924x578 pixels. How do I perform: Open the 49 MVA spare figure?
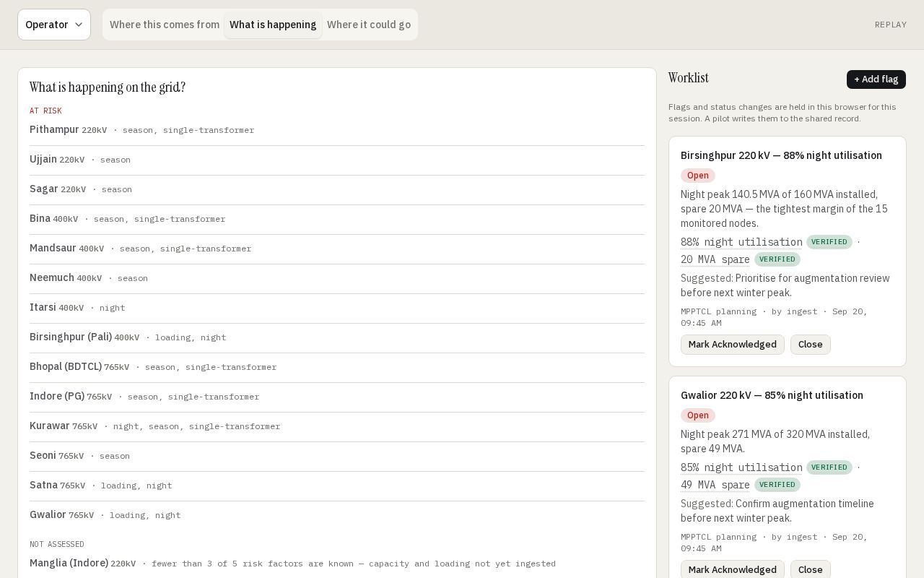715,485
